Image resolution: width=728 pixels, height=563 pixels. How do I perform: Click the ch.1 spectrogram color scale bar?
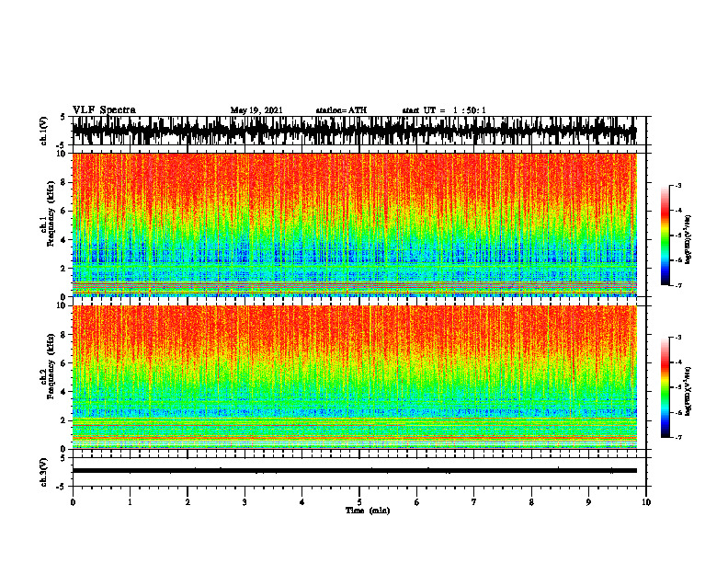click(665, 236)
